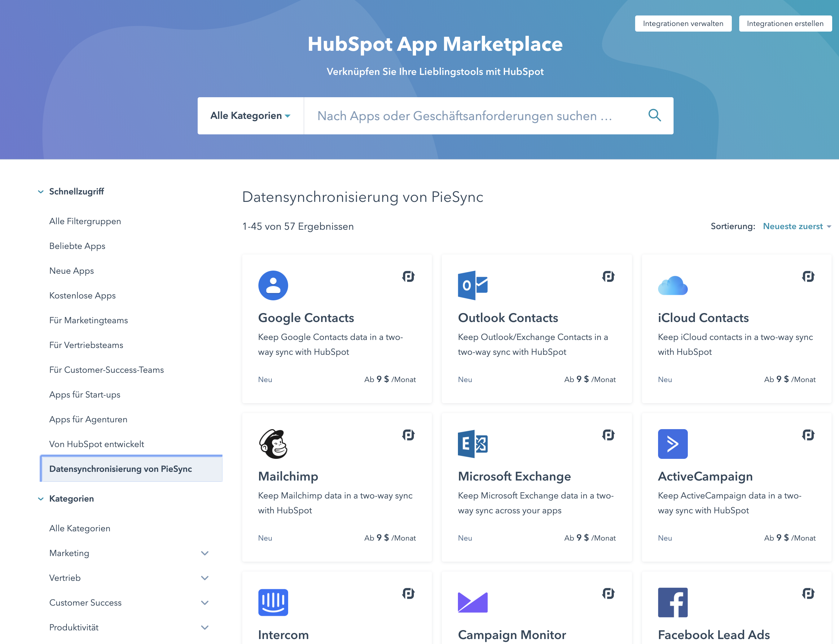
Task: Collapse the Kategorien section
Action: [x=41, y=499]
